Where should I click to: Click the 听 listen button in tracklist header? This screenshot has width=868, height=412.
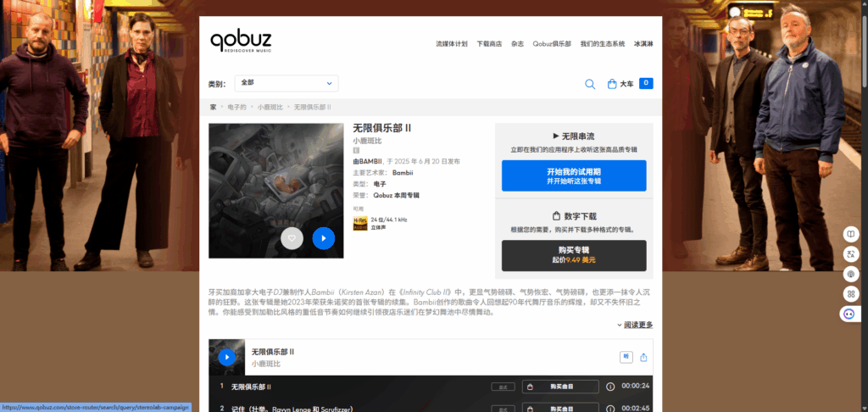[626, 357]
